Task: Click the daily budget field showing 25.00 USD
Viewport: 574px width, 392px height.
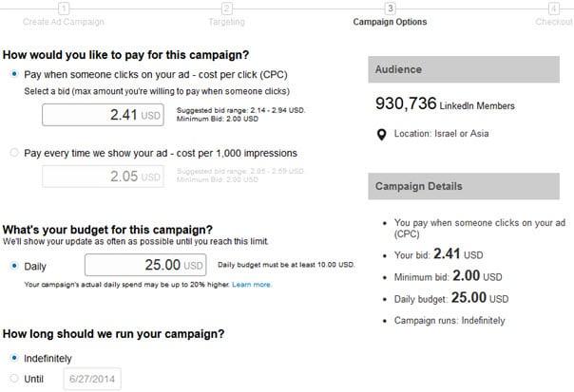Action: (x=145, y=265)
